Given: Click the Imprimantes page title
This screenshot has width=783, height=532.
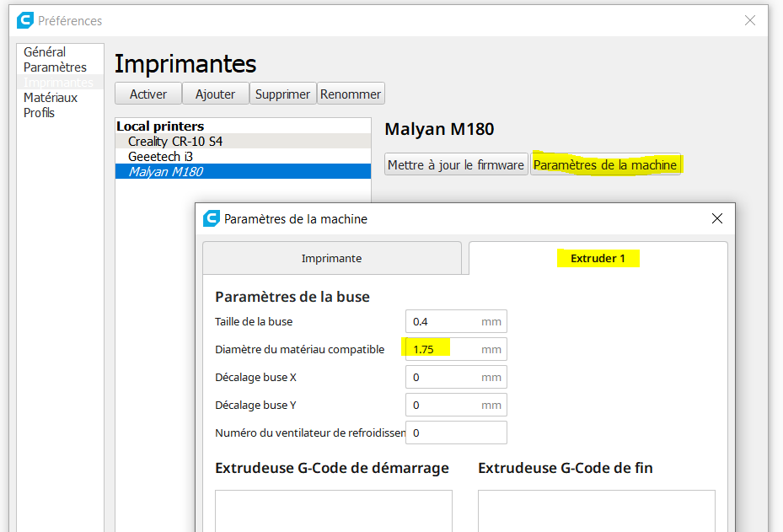Looking at the screenshot, I should (x=185, y=64).
